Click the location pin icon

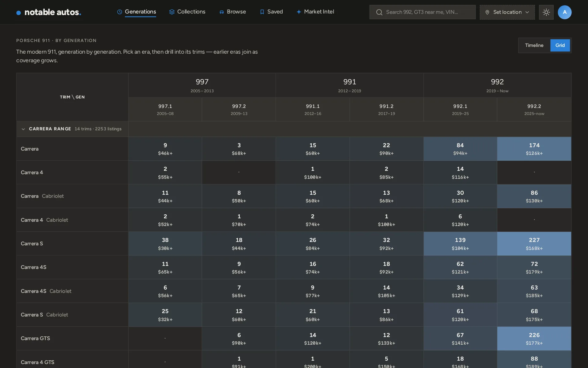[487, 12]
